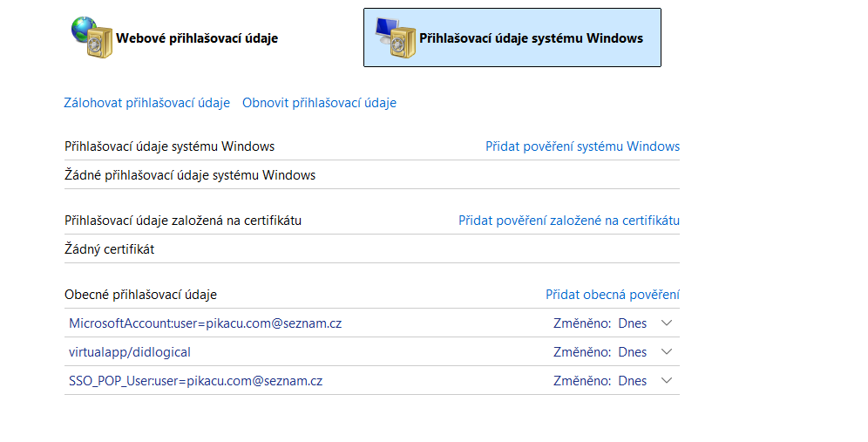
Task: Click 'Přihlašovací údaje založená na certifikátu' heading
Action: 183,221
